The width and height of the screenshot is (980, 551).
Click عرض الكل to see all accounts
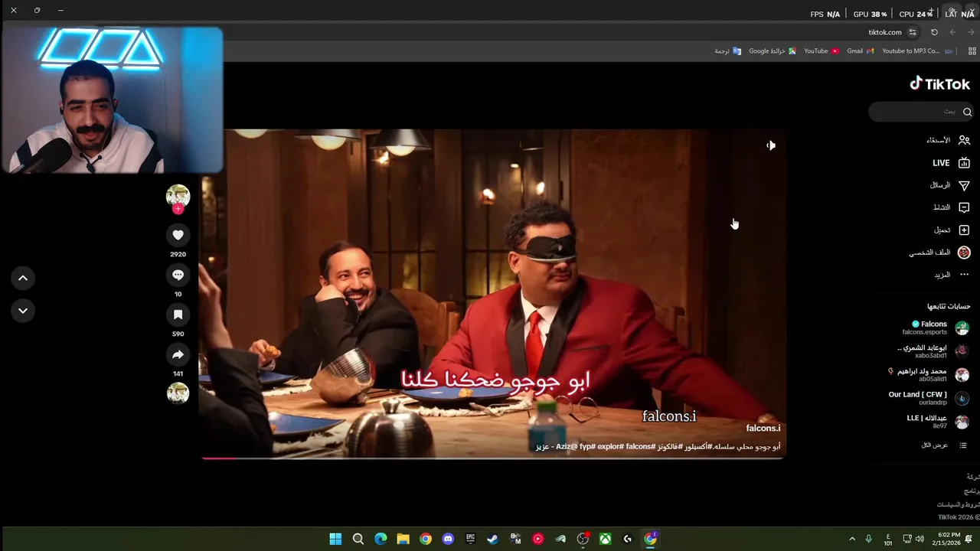(x=944, y=445)
